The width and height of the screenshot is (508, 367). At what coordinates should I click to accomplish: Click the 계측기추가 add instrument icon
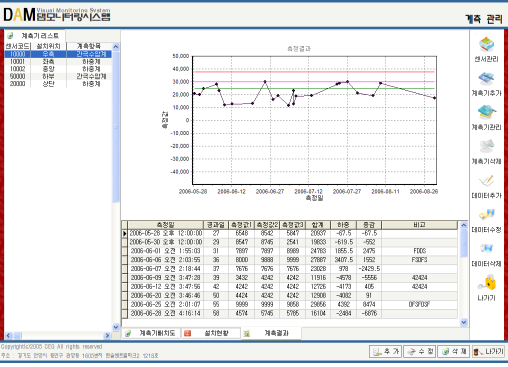click(x=486, y=79)
